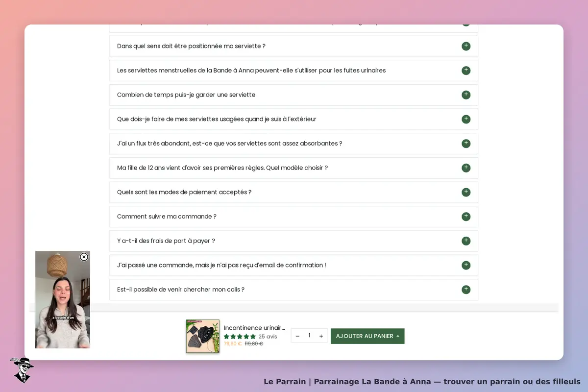Click the 78,90 € sale price
The width and height of the screenshot is (588, 392).
coord(233,344)
